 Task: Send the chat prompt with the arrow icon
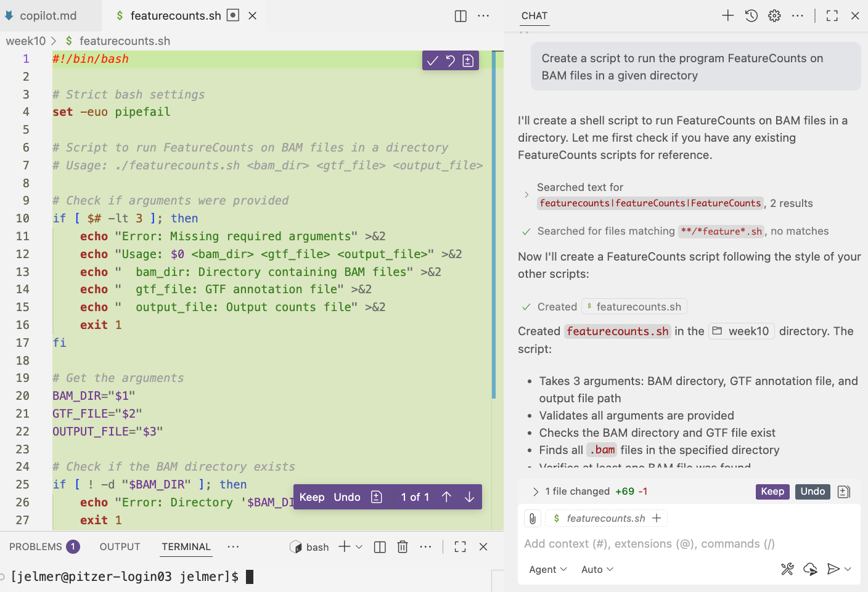pyautogui.click(x=833, y=569)
